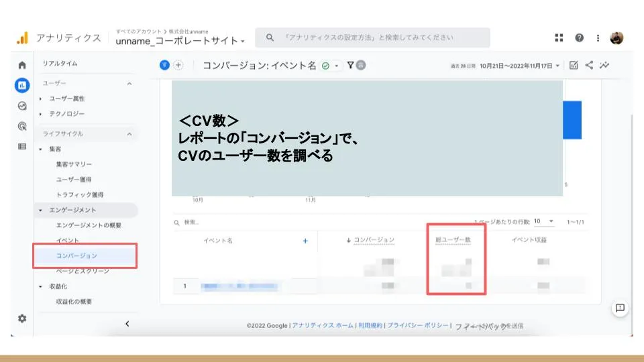The image size is (644, 362).
Task: Click the add comparison plus icon
Action: click(178, 65)
